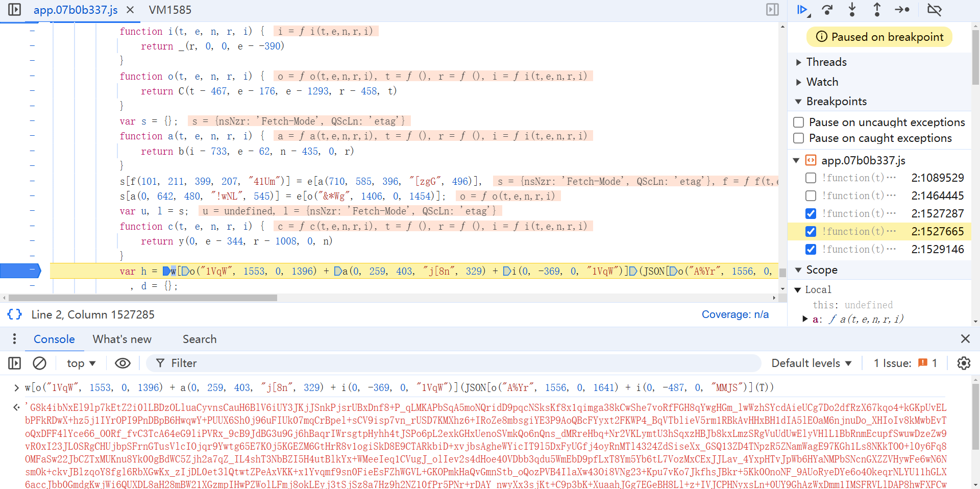This screenshot has height=489, width=980.
Task: Click the evaluated console expression line
Action: point(399,387)
